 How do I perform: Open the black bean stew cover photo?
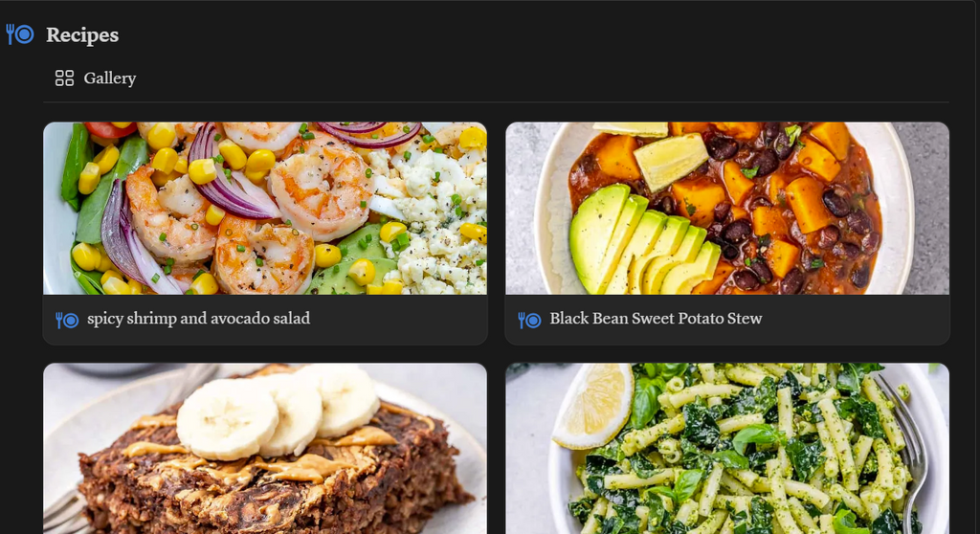pyautogui.click(x=727, y=209)
